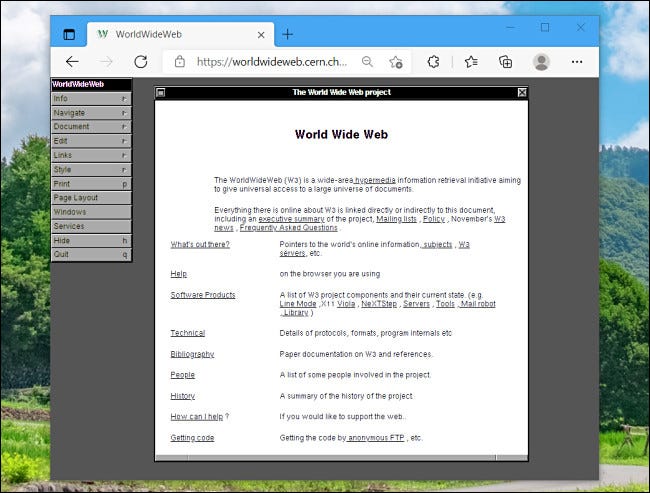Open the Bibliography link
The height and width of the screenshot is (493, 650).
(192, 354)
